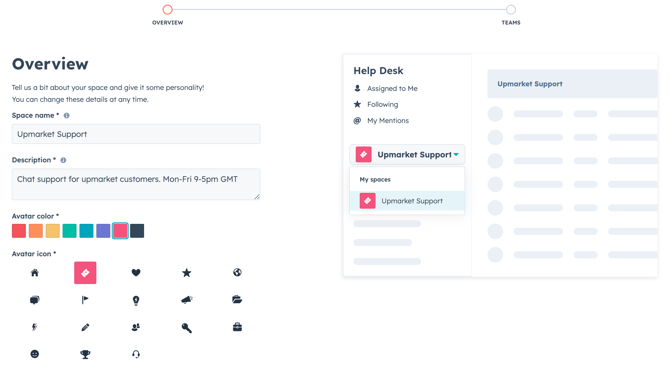Click the Space name info icon
Screen dimensions: 671x375
pyautogui.click(x=66, y=116)
